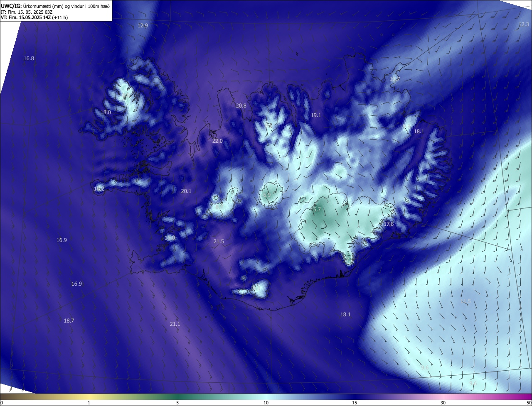Image resolution: width=532 pixels, height=406 pixels.
Task: Click the UWC/IG map title text
Action: click(x=55, y=6)
